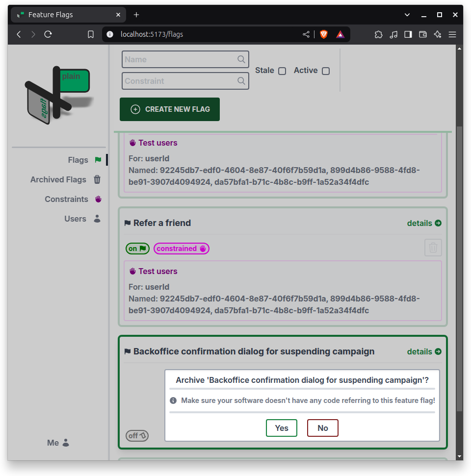Screen dimensions: 471x476
Task: Open Archived Flags using the trash icon
Action: (98, 179)
